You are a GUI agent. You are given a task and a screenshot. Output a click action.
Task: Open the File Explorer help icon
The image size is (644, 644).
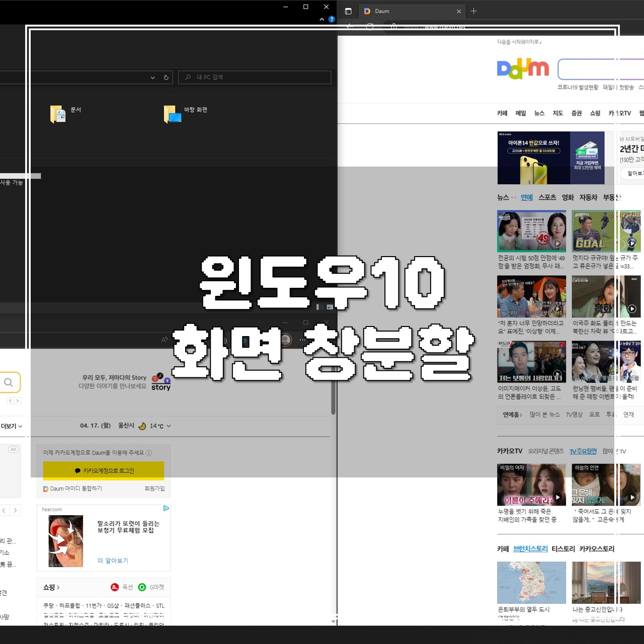332,19
